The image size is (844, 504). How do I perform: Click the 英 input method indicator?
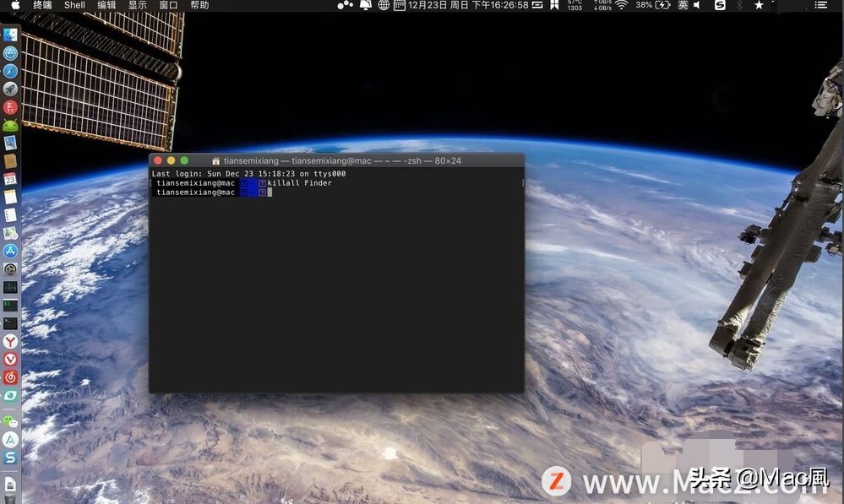683,5
